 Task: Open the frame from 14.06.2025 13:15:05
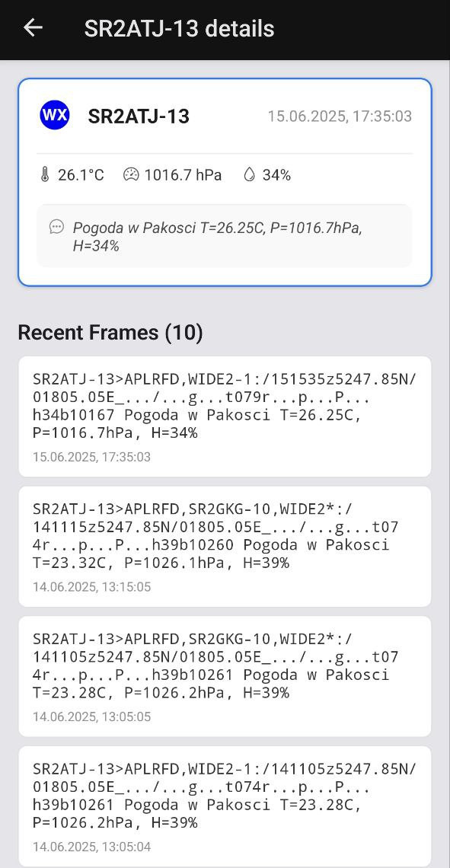coord(225,547)
